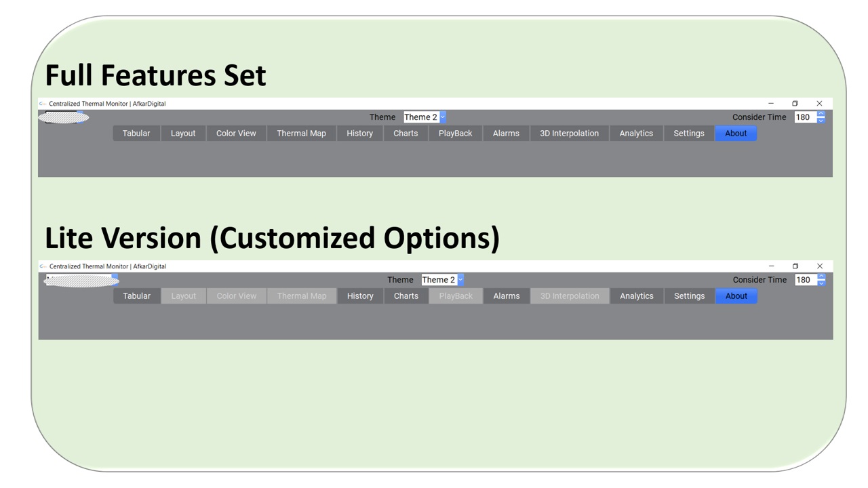Screen dimensions: 868x488
Task: Switch to Layout tab in Full Features window
Action: point(183,134)
